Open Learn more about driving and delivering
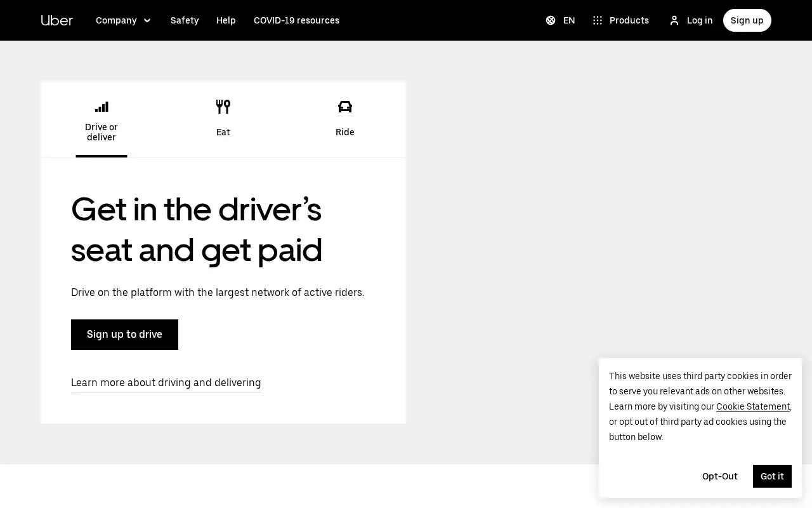Screen dimensions: 812x508 (x=166, y=383)
